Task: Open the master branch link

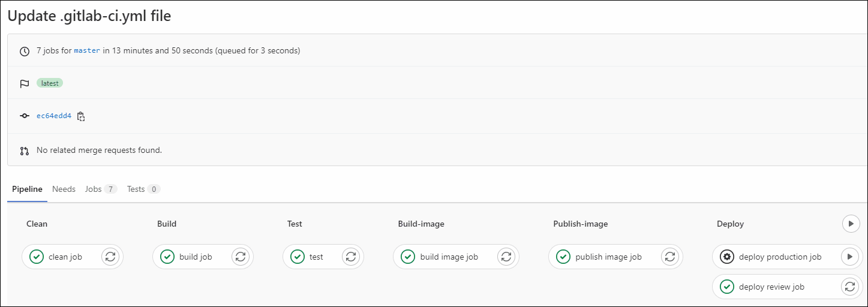Action: click(x=87, y=50)
